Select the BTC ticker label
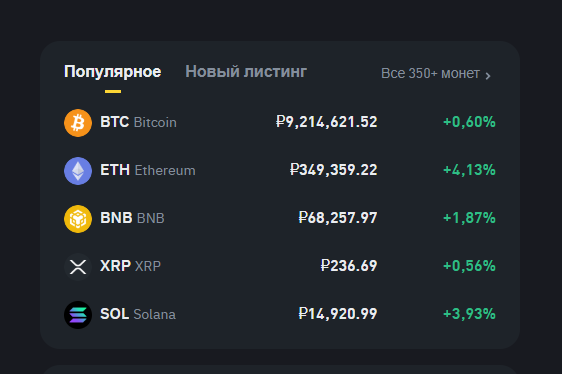The image size is (562, 374). click(x=114, y=122)
